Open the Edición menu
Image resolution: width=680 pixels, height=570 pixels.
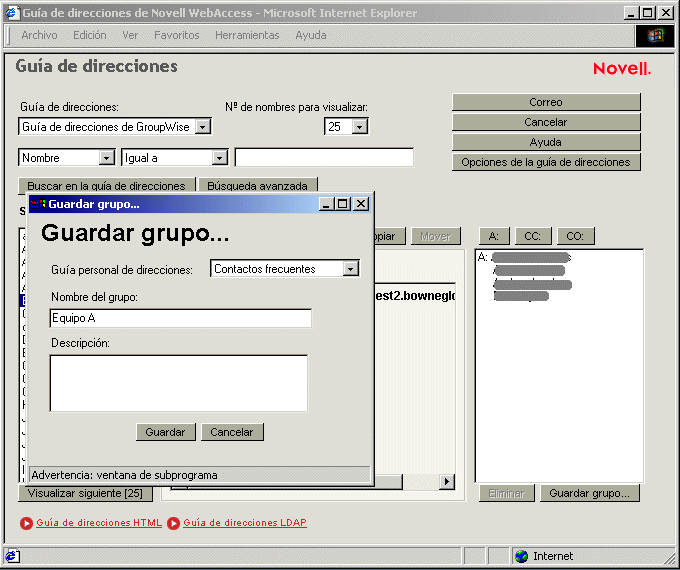(x=89, y=35)
